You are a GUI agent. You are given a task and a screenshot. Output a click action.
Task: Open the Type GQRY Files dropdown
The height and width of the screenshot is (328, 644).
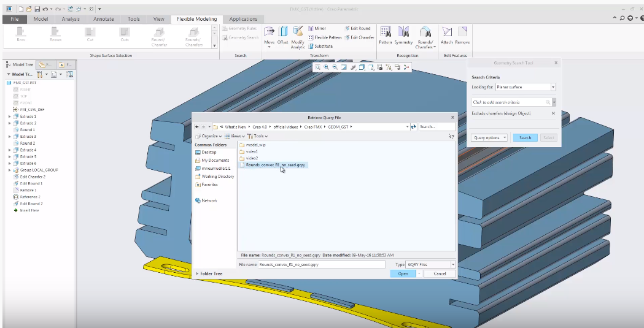point(453,264)
